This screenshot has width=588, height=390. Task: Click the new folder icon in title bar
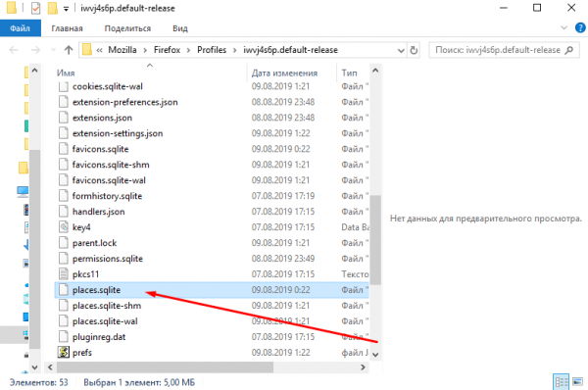53,8
